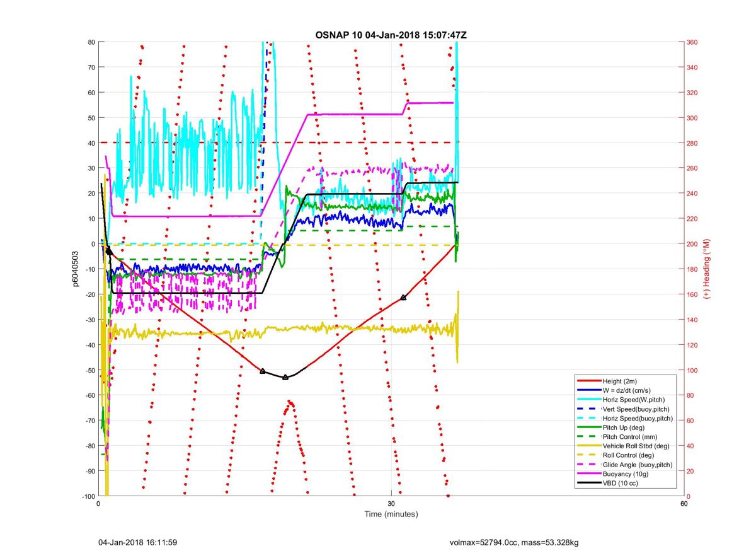The height and width of the screenshot is (558, 756).
Task: Click the '300' tick on the heading axis
Action: coord(694,118)
